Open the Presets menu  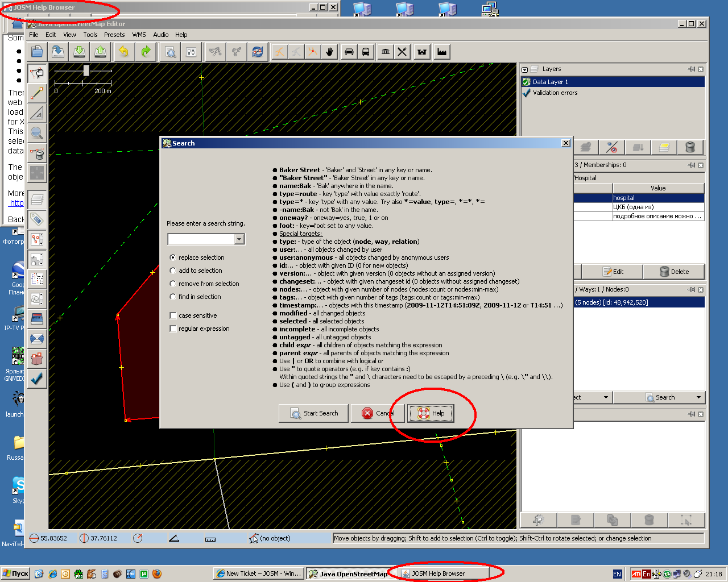[114, 35]
